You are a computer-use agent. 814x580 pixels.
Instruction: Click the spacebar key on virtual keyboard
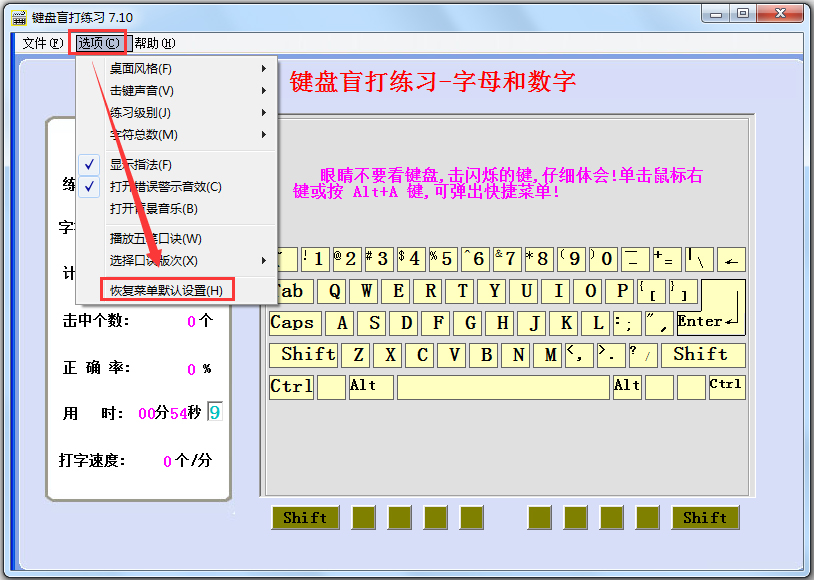pyautogui.click(x=503, y=387)
